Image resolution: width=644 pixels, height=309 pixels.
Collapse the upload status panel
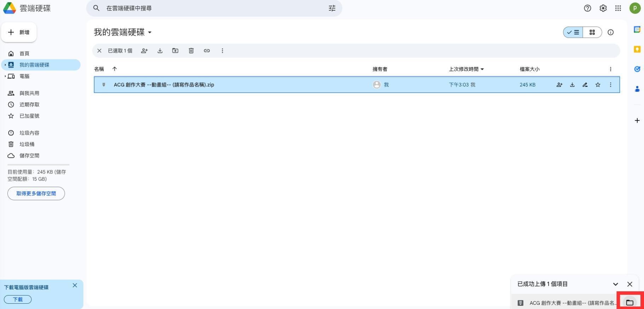[615, 284]
